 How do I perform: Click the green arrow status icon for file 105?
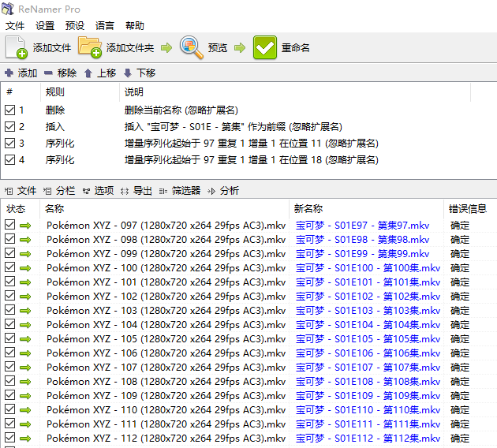click(x=25, y=339)
